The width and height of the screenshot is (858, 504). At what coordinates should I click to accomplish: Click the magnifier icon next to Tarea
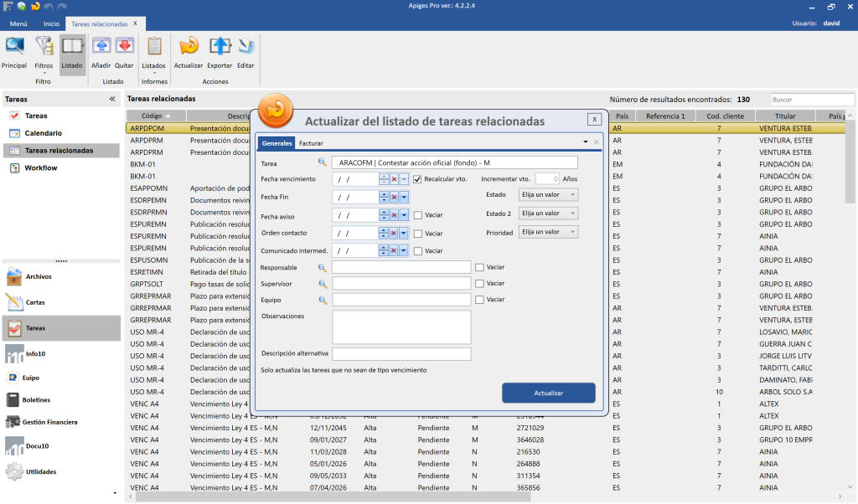tap(322, 162)
